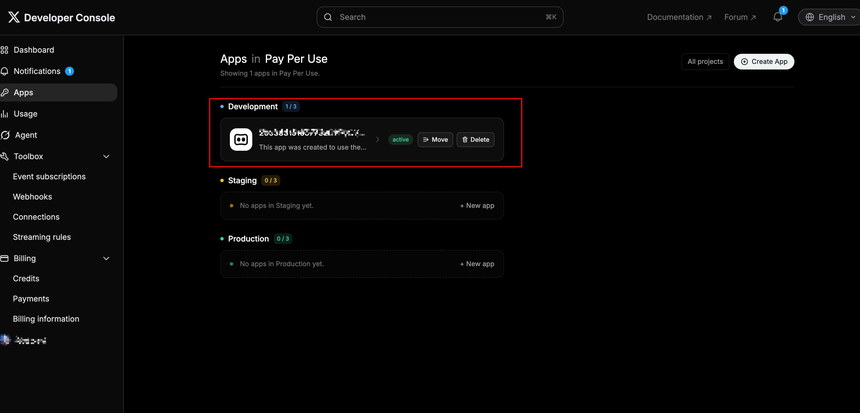Click the trash icon on Delete button
860x413 pixels.
465,140
